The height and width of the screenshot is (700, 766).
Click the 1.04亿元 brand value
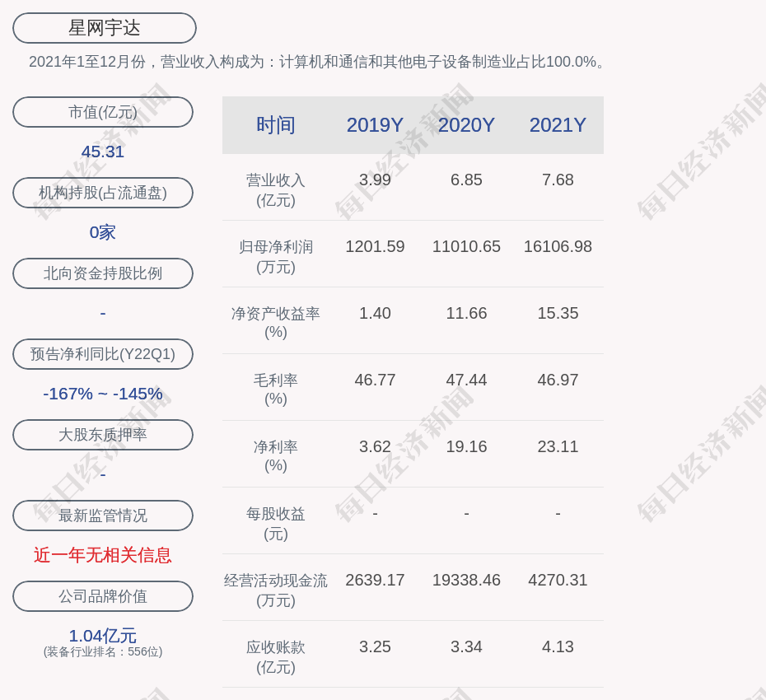pyautogui.click(x=103, y=636)
